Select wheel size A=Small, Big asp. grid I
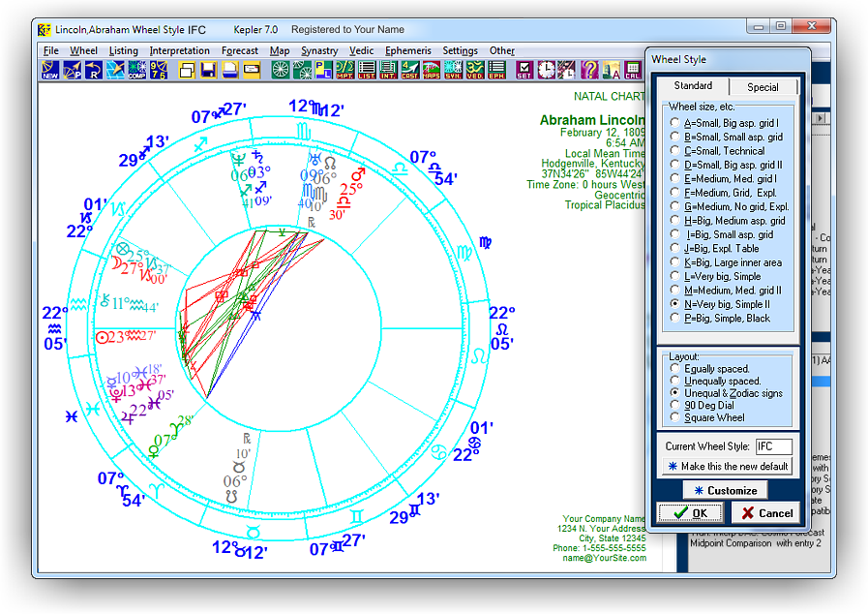868x614 pixels. [x=674, y=121]
